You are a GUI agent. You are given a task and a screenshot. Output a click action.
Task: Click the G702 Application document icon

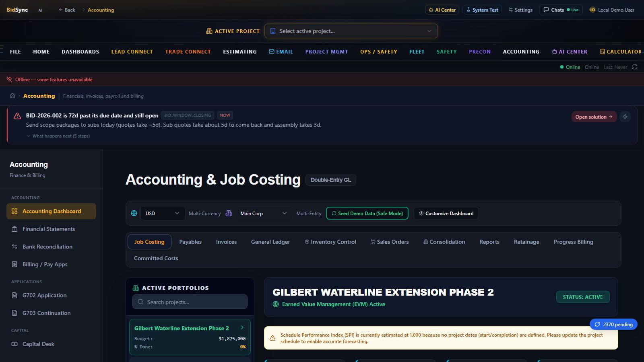pos(14,295)
